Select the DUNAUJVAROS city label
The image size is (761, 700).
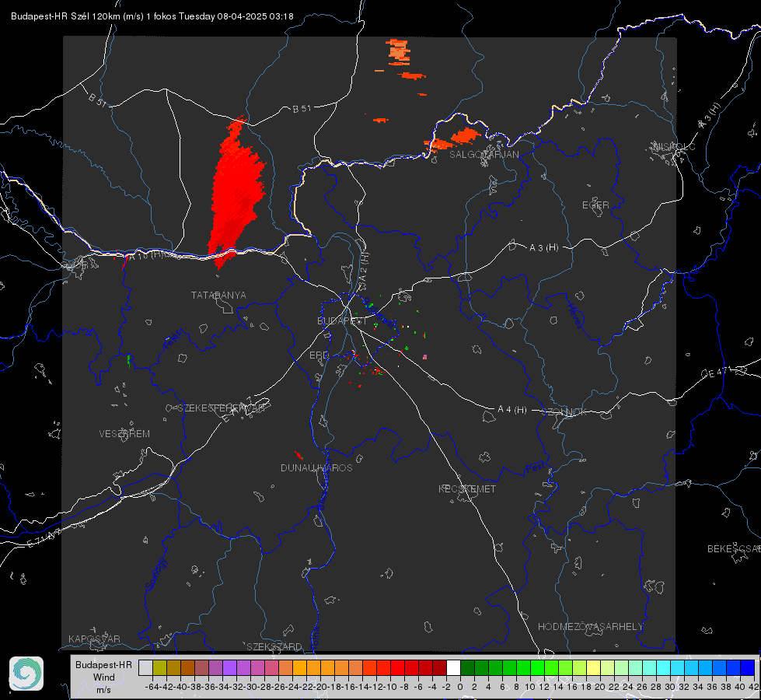(x=316, y=467)
